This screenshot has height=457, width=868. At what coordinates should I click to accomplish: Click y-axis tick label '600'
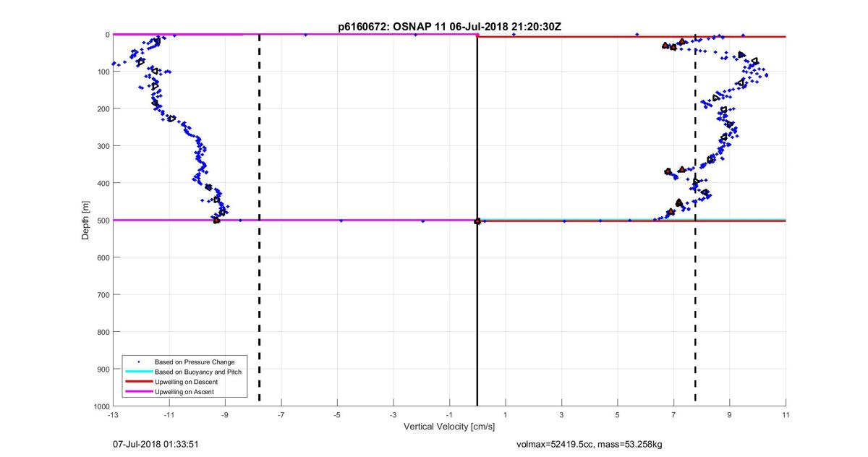click(x=104, y=257)
